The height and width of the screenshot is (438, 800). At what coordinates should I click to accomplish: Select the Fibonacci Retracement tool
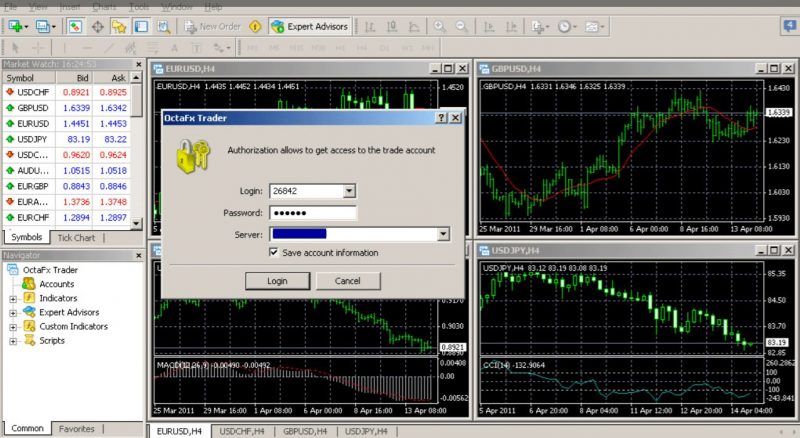click(153, 48)
